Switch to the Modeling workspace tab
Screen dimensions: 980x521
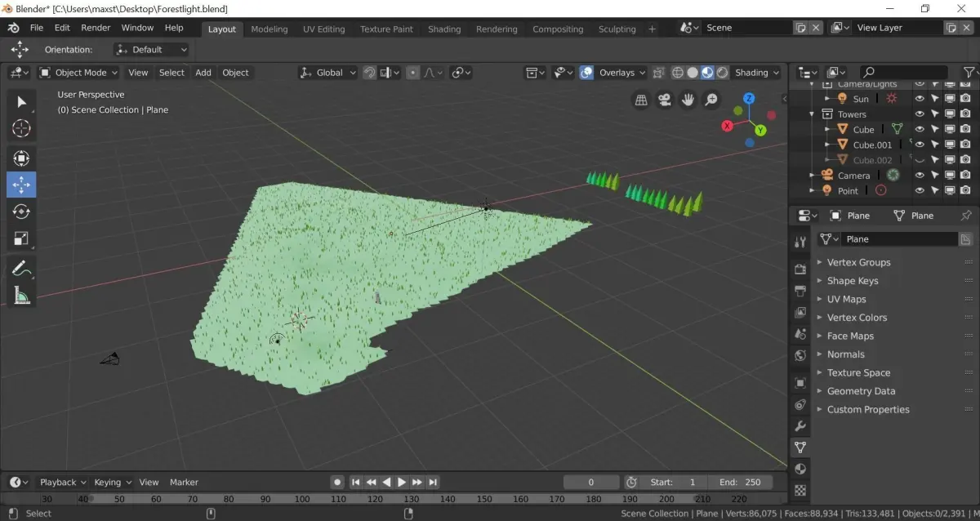tap(269, 29)
